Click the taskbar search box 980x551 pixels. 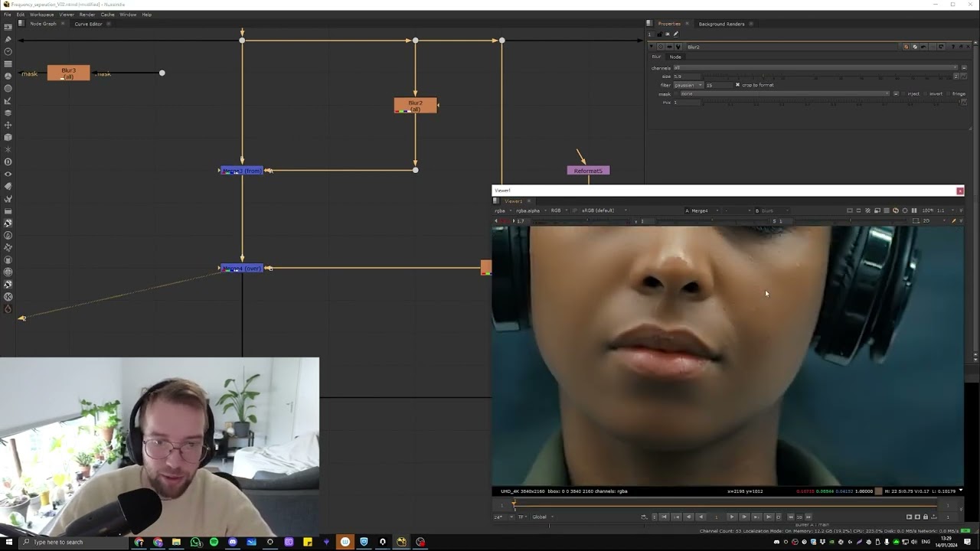coord(74,542)
